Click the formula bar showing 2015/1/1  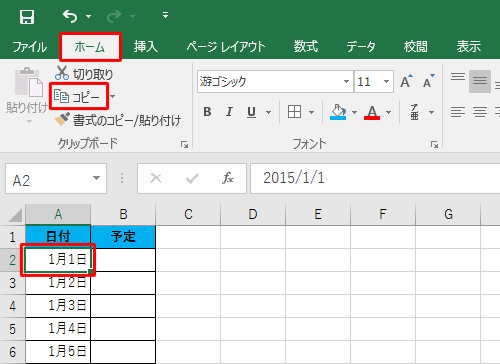point(375,178)
